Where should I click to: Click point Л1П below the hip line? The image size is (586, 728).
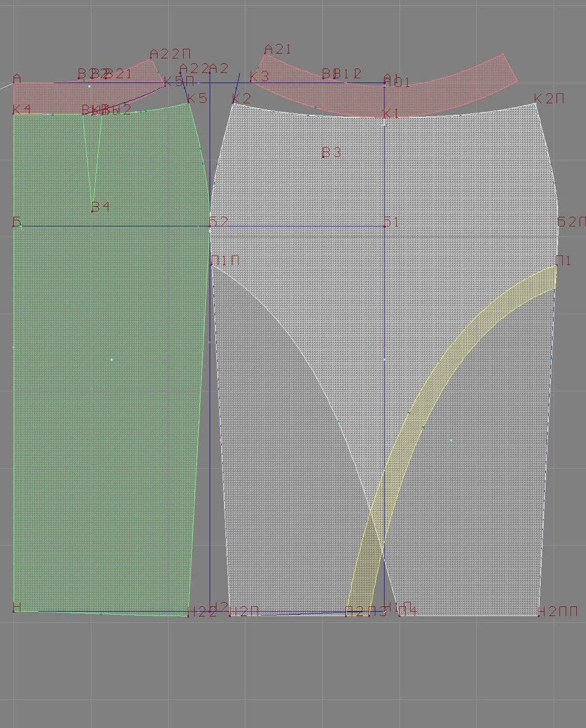(x=212, y=265)
